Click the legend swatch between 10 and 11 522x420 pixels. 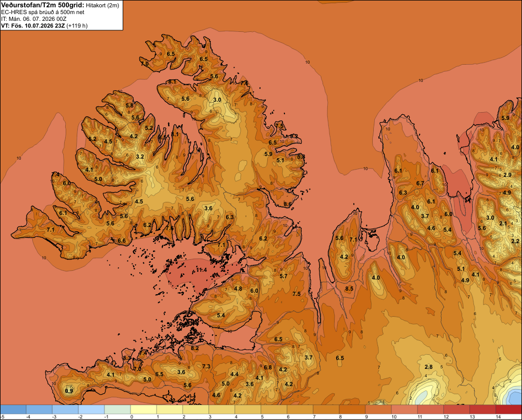tap(405, 410)
